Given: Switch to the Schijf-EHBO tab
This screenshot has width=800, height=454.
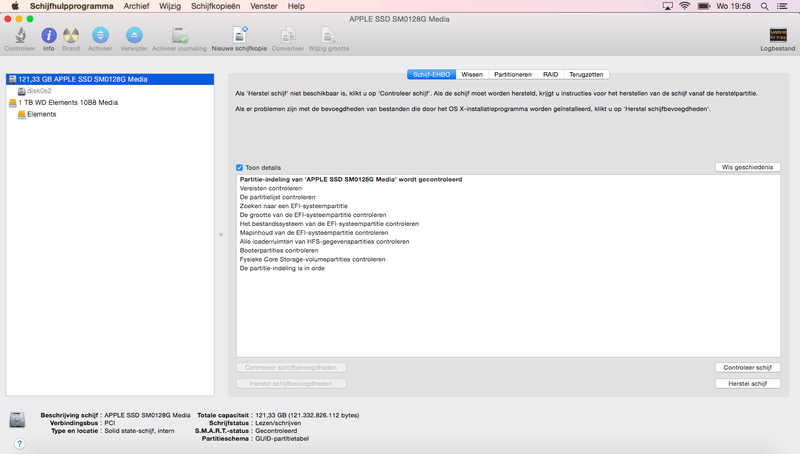Looking at the screenshot, I should (x=431, y=74).
